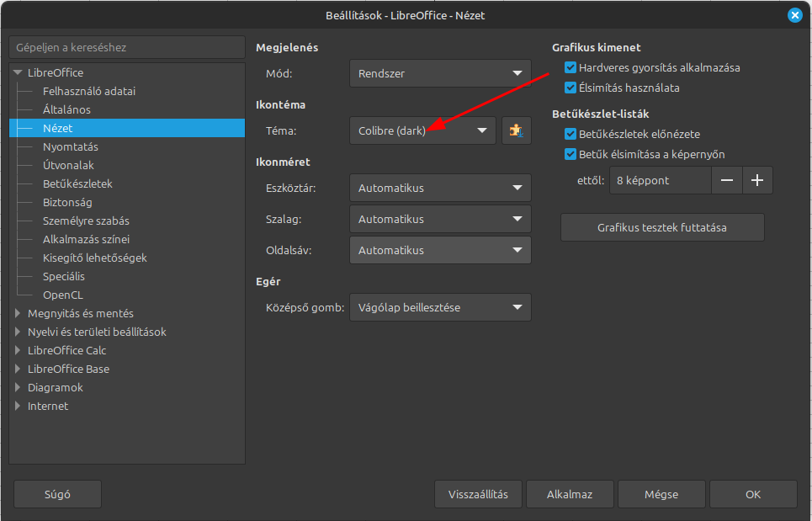Confirm settings with the OK button
The image size is (812, 521).
753,495
